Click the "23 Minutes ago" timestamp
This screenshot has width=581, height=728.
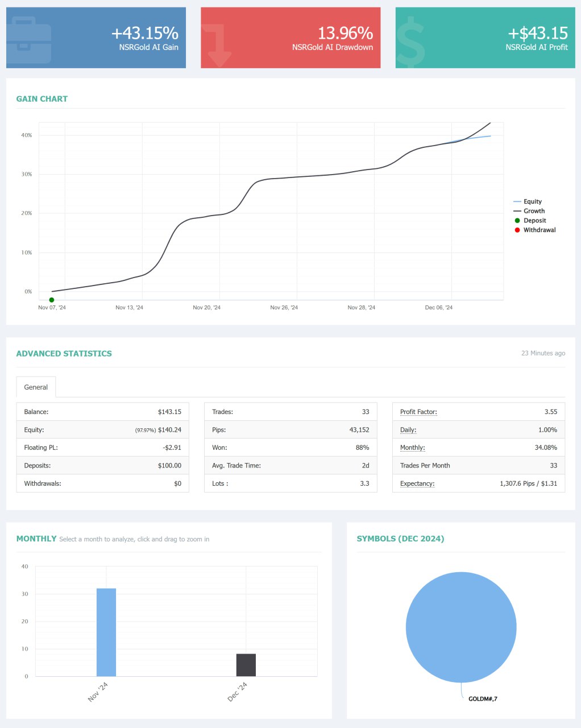543,353
